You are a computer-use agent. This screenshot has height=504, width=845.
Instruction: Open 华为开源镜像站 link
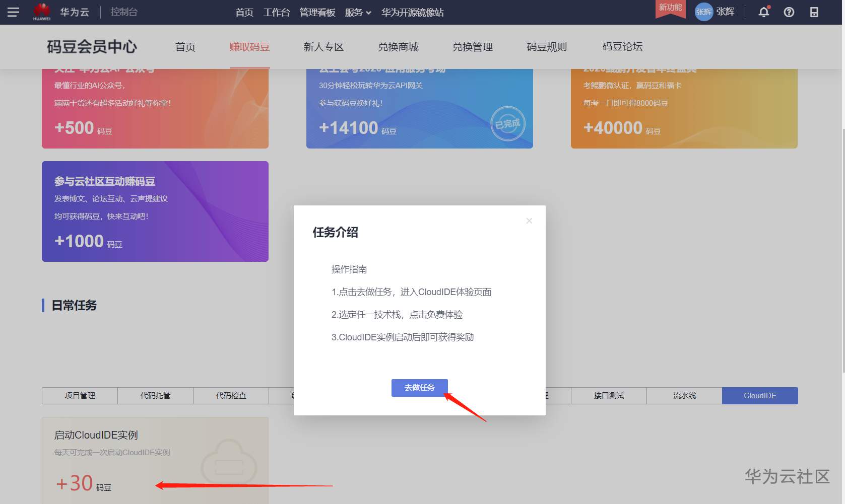tap(413, 12)
